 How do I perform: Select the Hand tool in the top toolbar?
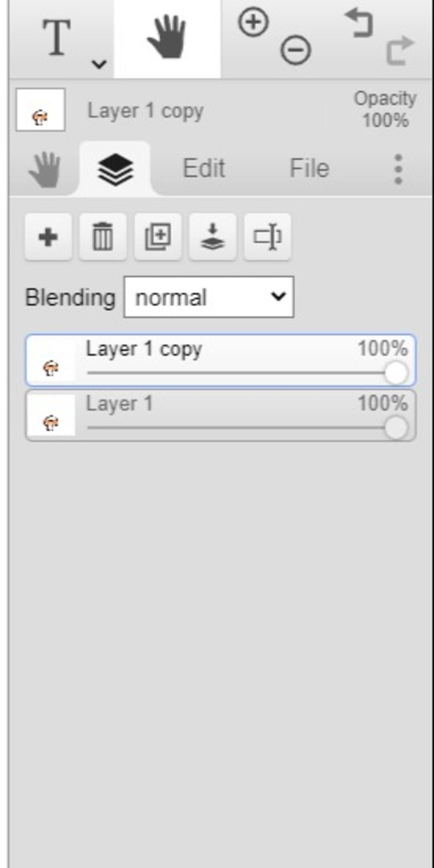pyautogui.click(x=167, y=37)
